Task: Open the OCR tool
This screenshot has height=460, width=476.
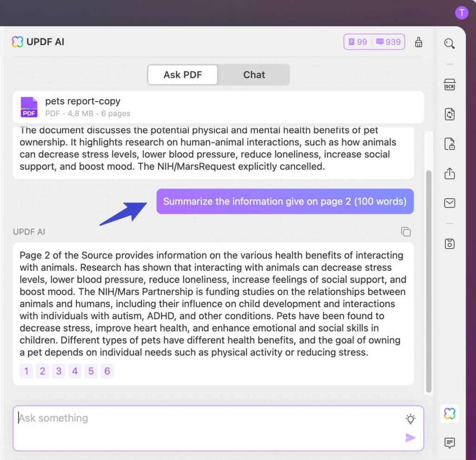Action: [449, 85]
